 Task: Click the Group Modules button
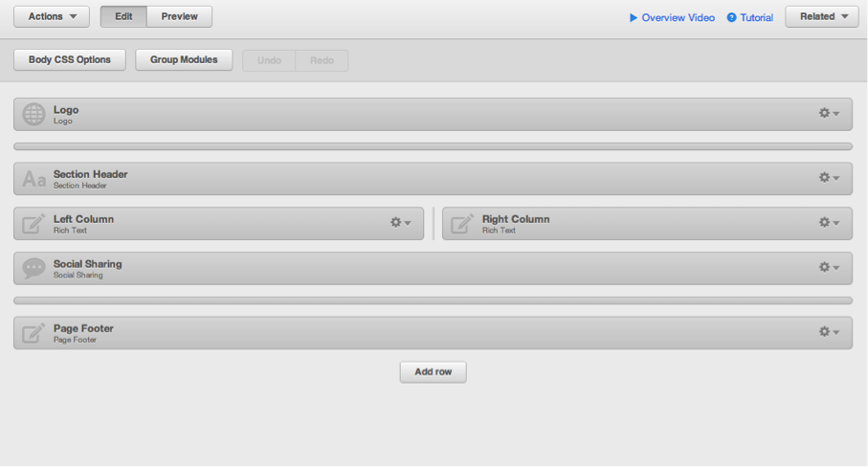tap(184, 59)
